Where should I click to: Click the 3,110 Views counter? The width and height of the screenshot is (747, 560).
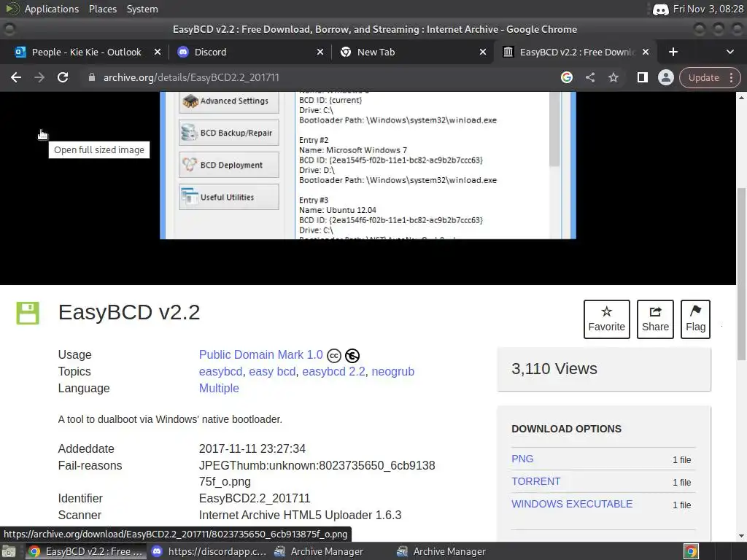click(554, 368)
